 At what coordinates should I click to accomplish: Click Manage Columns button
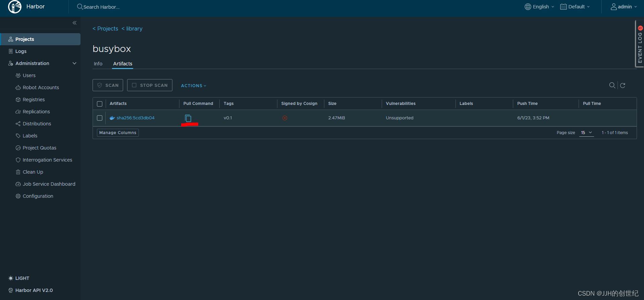tap(118, 133)
